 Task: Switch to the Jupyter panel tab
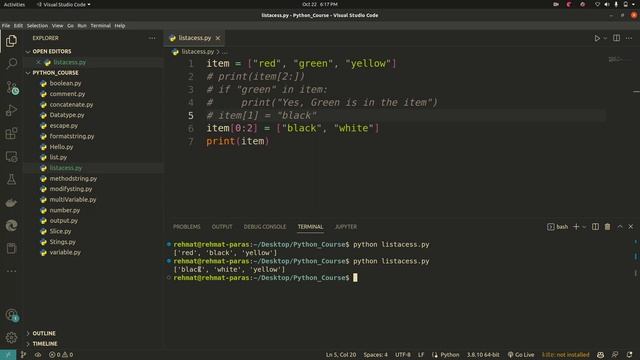coord(346,227)
